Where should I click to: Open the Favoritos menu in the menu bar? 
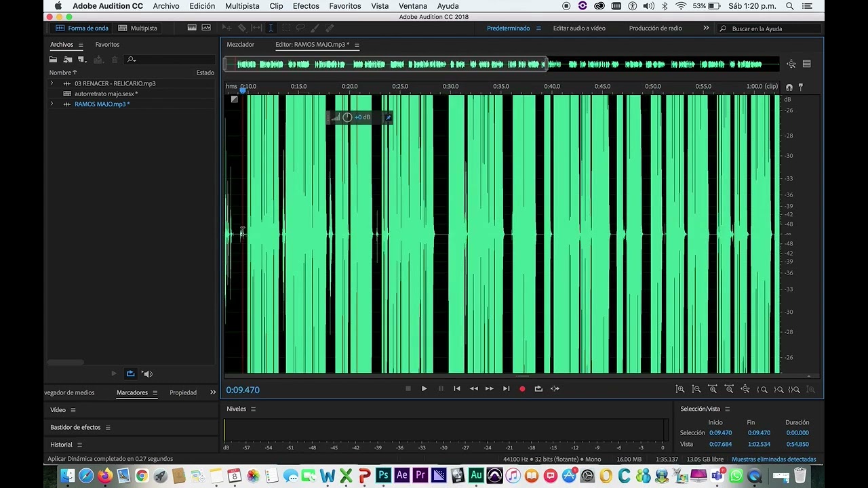345,6
